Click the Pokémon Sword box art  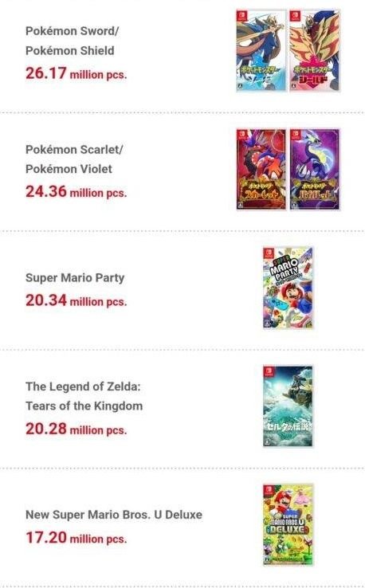click(261, 50)
